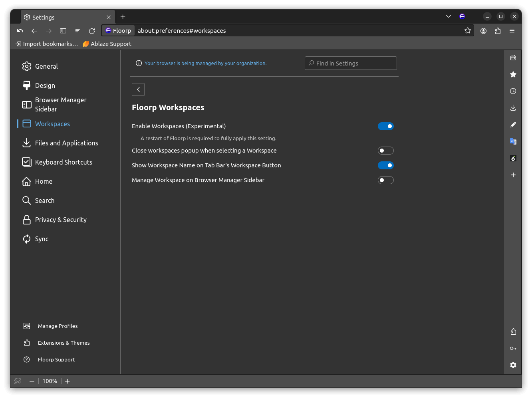Enable Close workspaces popup when selecting toggle
Image resolution: width=532 pixels, height=399 pixels.
(x=385, y=151)
